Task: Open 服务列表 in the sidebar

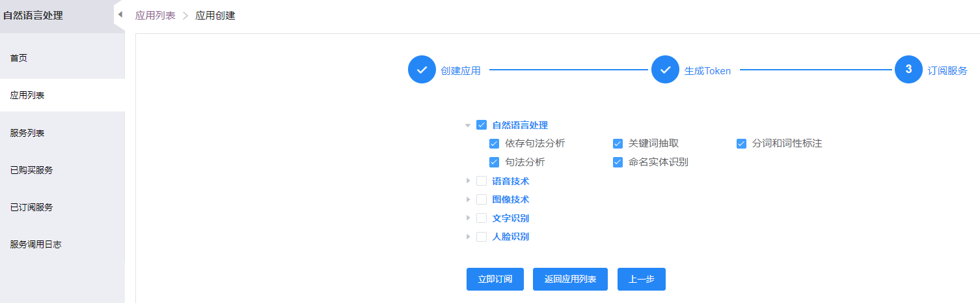Action: click(27, 133)
